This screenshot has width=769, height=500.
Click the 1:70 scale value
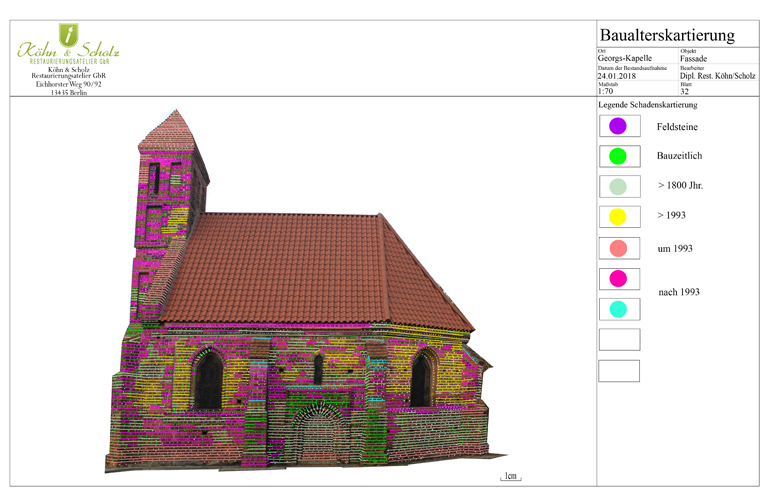(606, 91)
